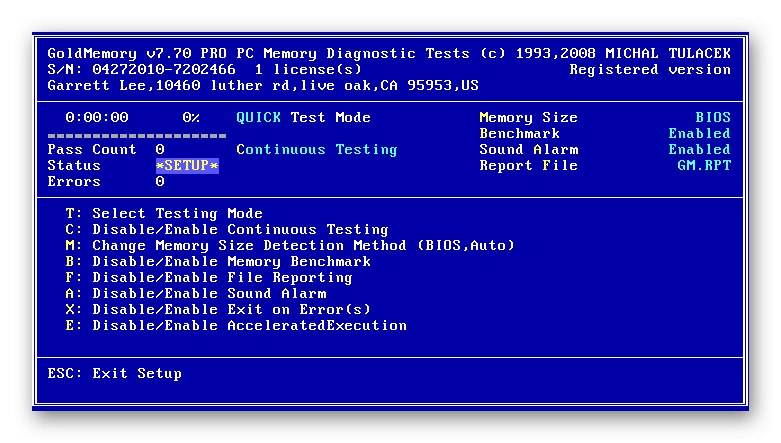781x443 pixels.
Task: Pick 'X: Disable/Enable Exit on Error(s)'
Action: (x=218, y=309)
